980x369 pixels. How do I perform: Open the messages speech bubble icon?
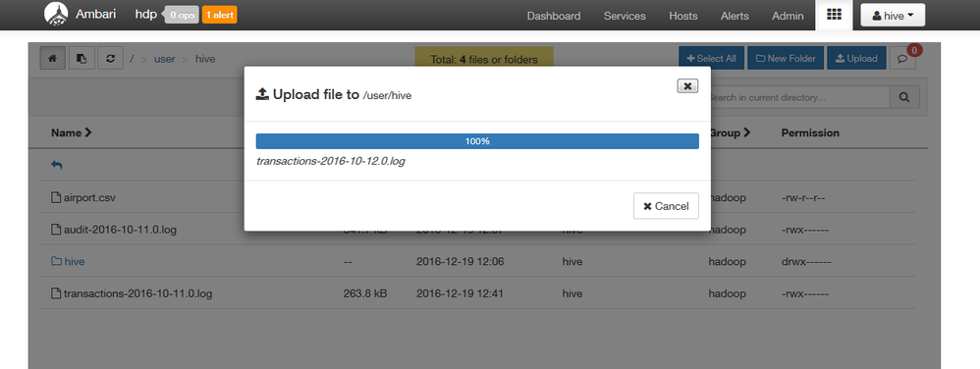tap(902, 59)
